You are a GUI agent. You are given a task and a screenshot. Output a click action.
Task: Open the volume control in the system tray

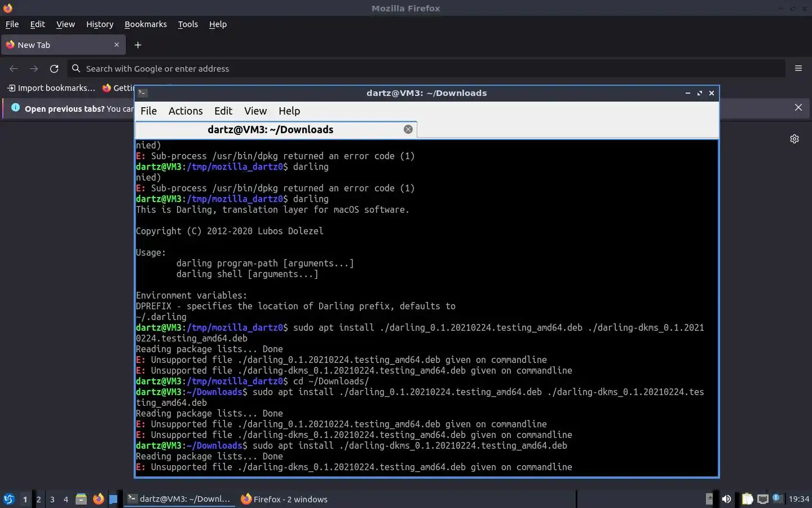727,499
